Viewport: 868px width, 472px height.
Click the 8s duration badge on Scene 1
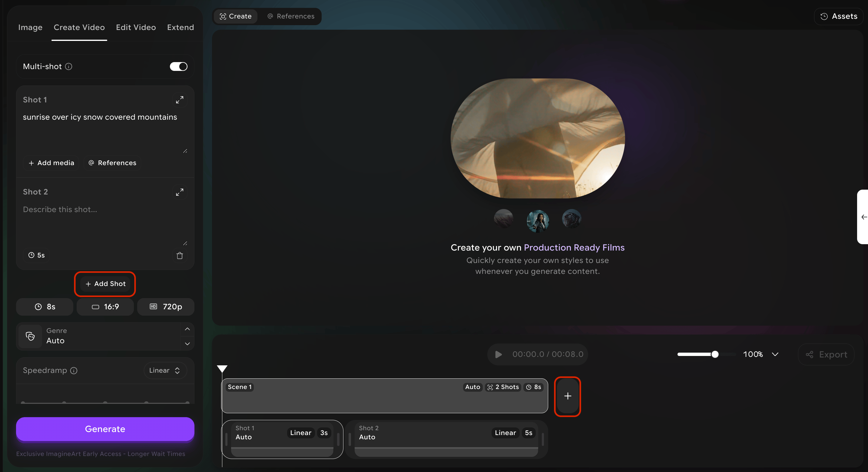(x=533, y=387)
